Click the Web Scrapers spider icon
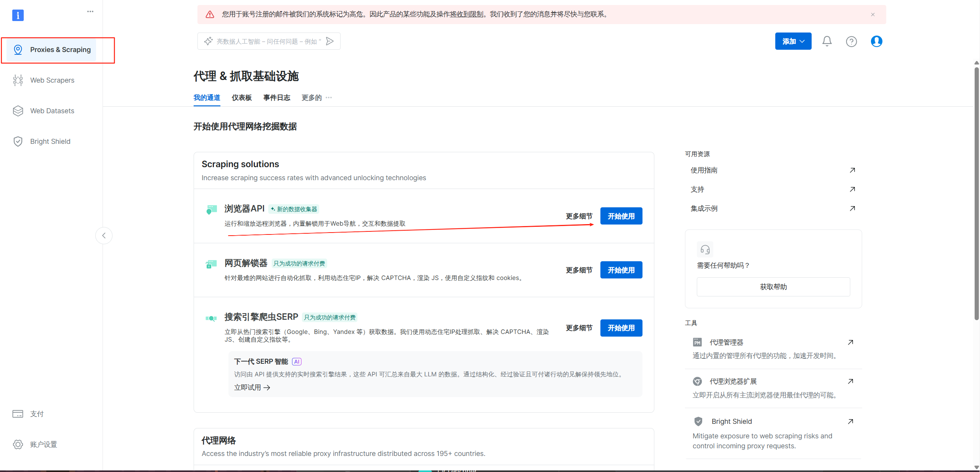 tap(18, 80)
